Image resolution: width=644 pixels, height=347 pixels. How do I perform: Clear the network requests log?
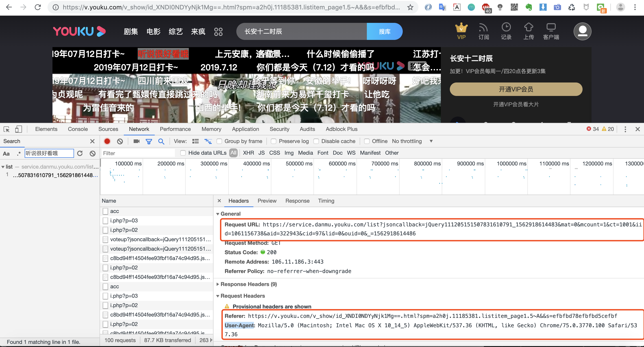120,141
